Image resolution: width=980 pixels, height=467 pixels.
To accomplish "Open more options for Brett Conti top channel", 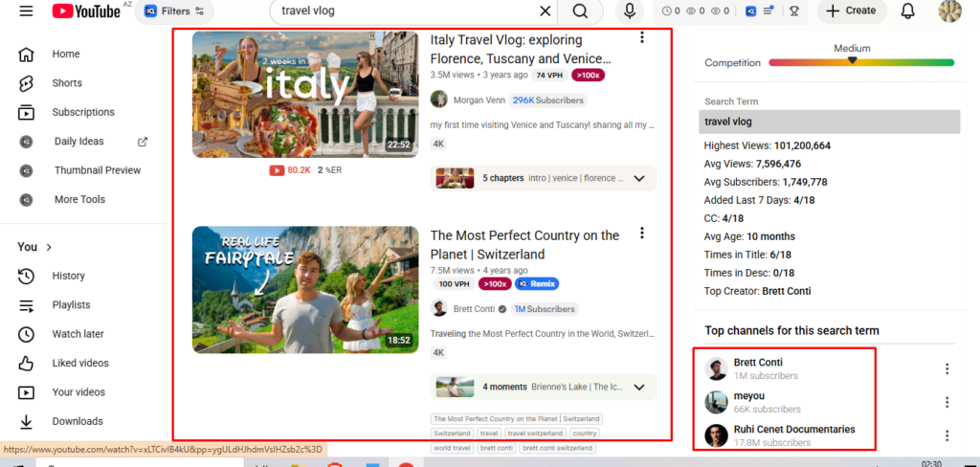I will click(947, 369).
